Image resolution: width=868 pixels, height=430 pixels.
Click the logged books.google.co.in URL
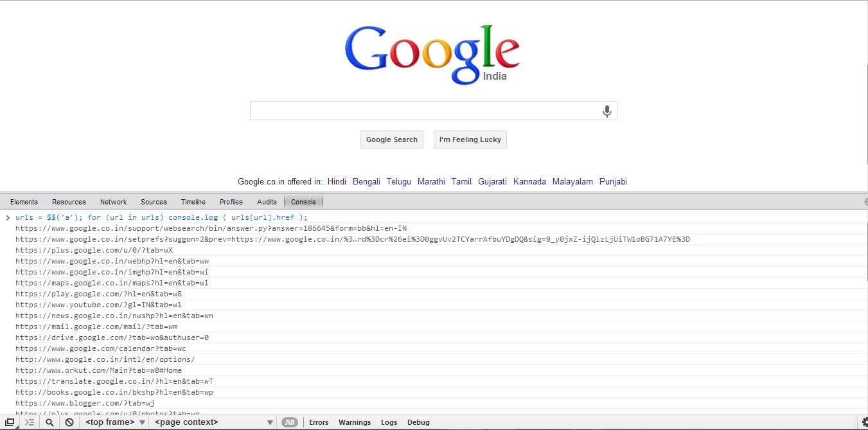pos(114,392)
